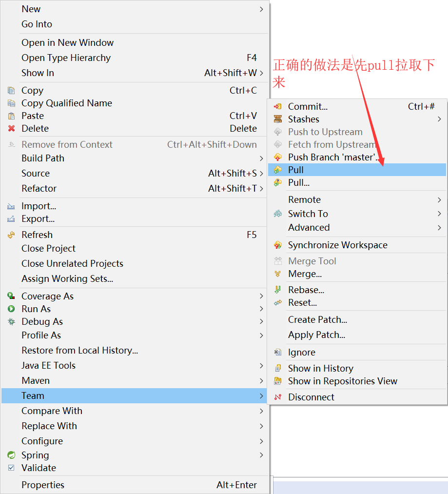Click the F4 shortcut text

[x=252, y=58]
